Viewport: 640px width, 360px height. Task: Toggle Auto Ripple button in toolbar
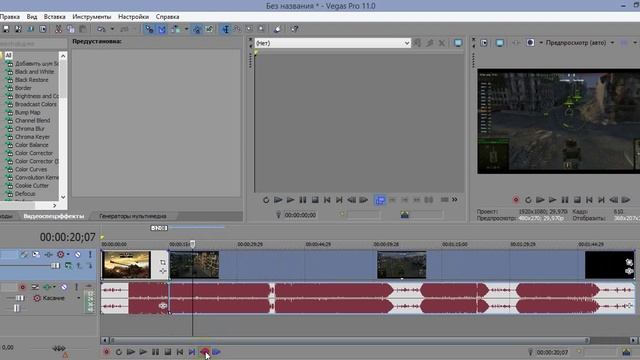pos(176,29)
